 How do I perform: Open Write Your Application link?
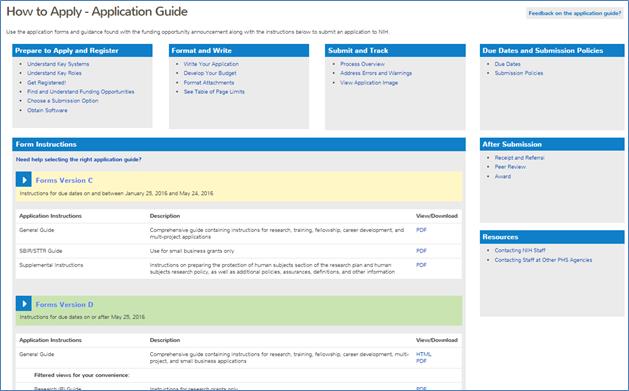(x=211, y=64)
